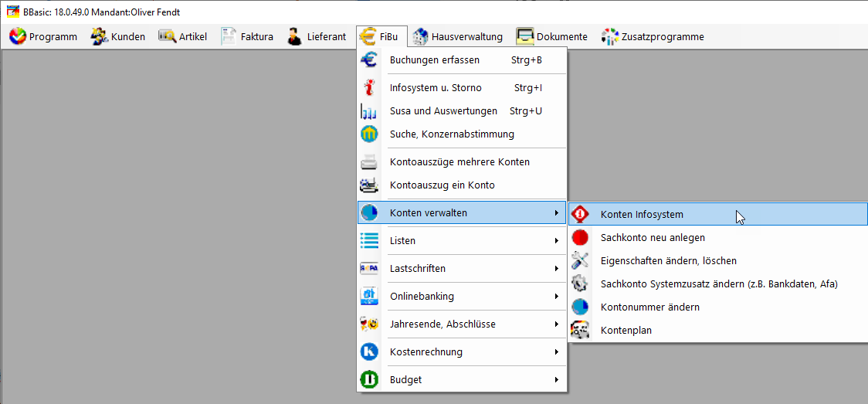Click the red info icon for Infosystem u. Storno
This screenshot has width=868, height=404.
(368, 88)
